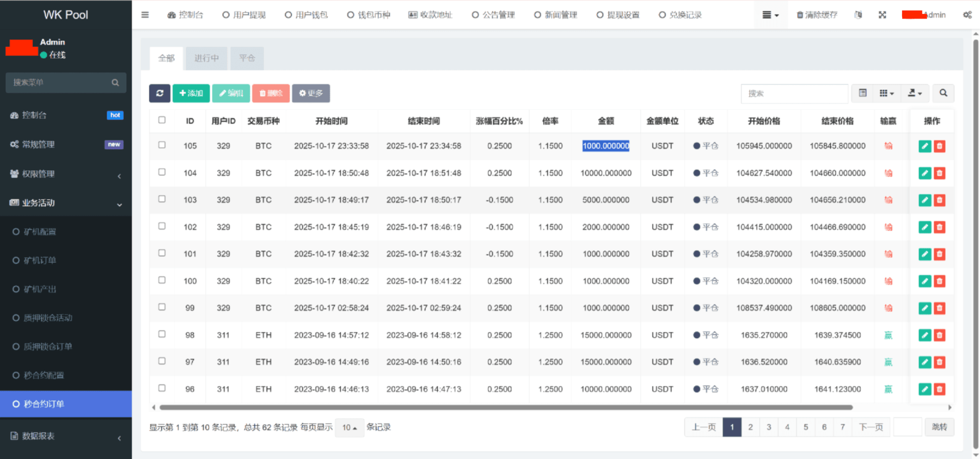
Task: Click the fullscreen icon in top bar
Action: [882, 15]
